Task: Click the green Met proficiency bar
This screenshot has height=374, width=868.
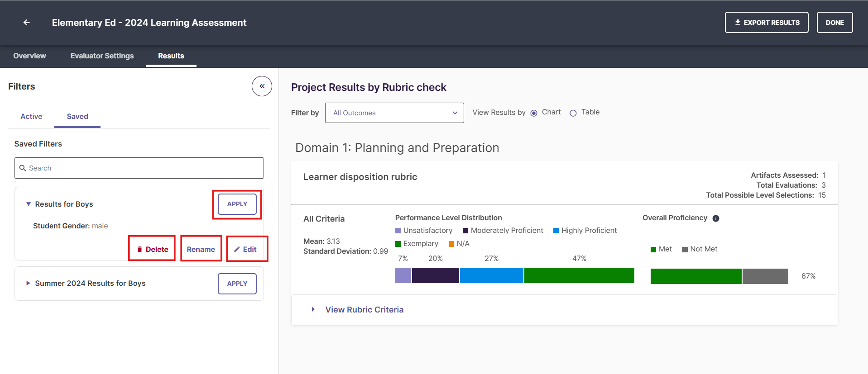Action: (x=696, y=276)
